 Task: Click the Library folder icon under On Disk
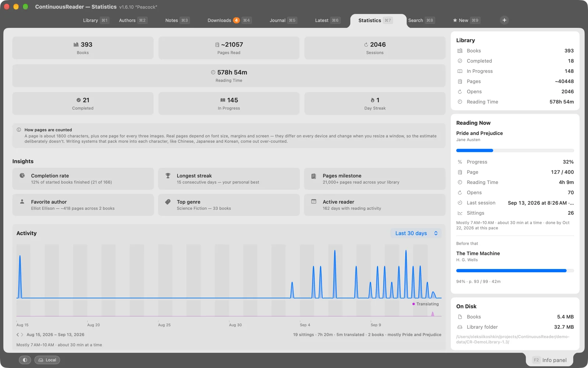tap(460, 327)
